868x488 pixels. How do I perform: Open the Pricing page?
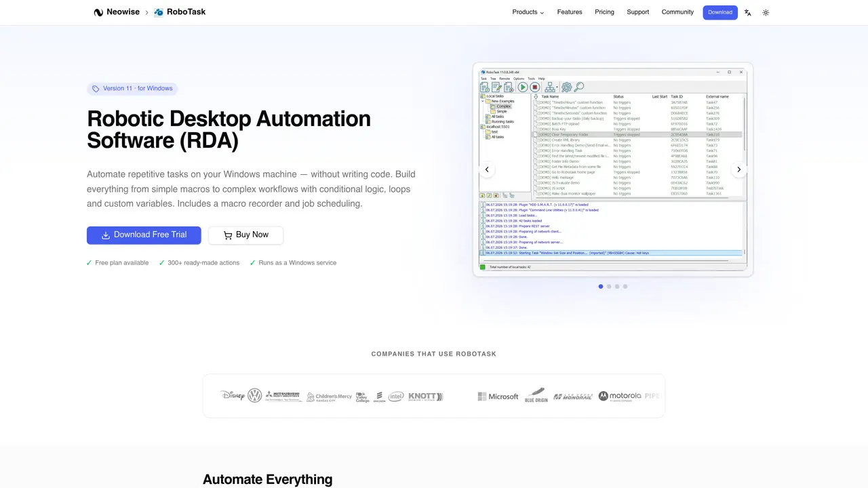pos(604,12)
